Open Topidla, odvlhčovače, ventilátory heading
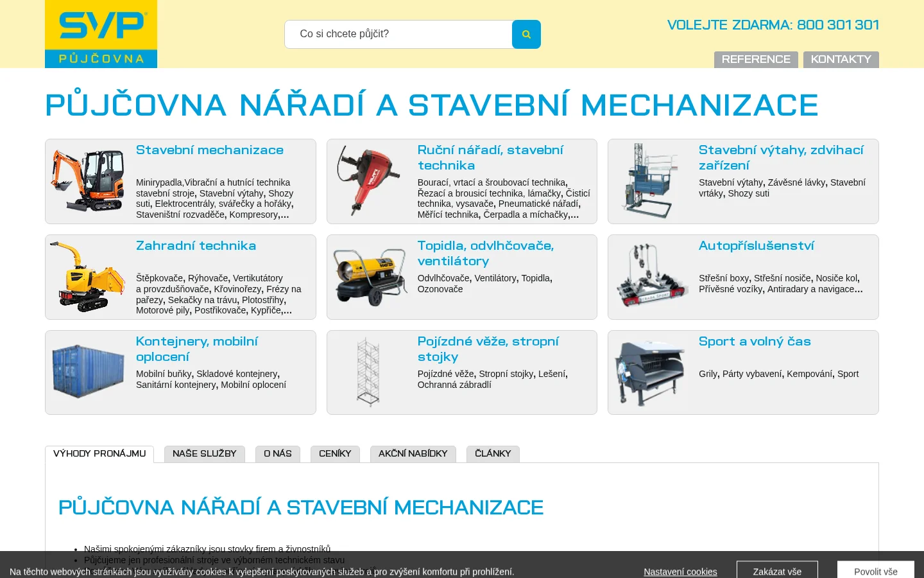 pyautogui.click(x=485, y=253)
